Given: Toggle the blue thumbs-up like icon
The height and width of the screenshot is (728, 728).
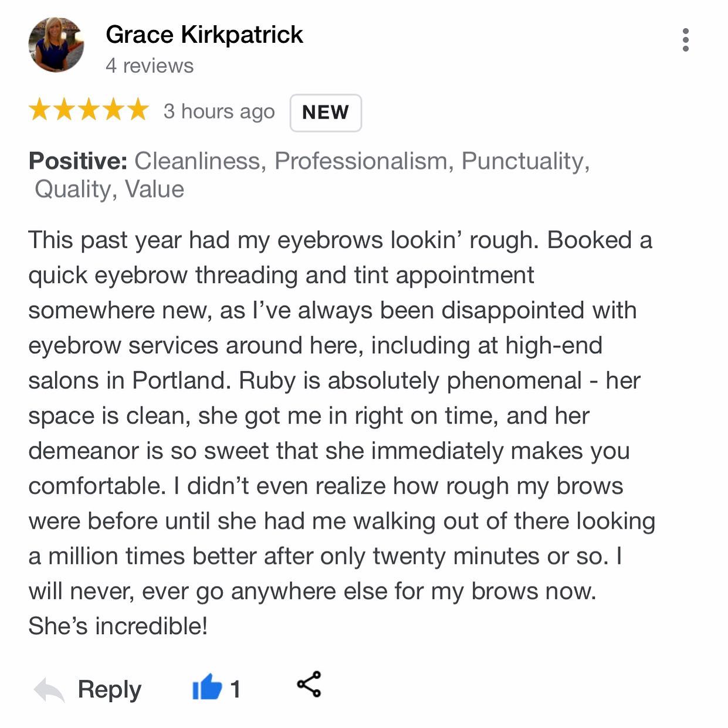Looking at the screenshot, I should [207, 687].
